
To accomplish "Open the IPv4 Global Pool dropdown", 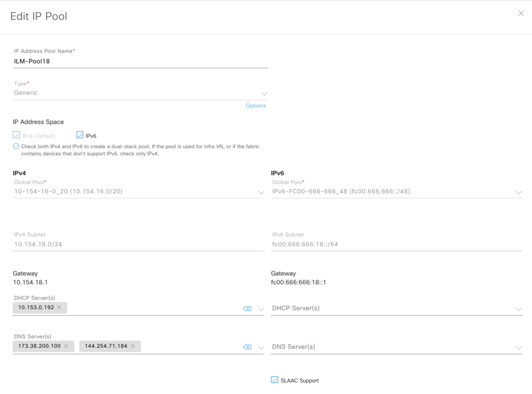I will coord(261,192).
